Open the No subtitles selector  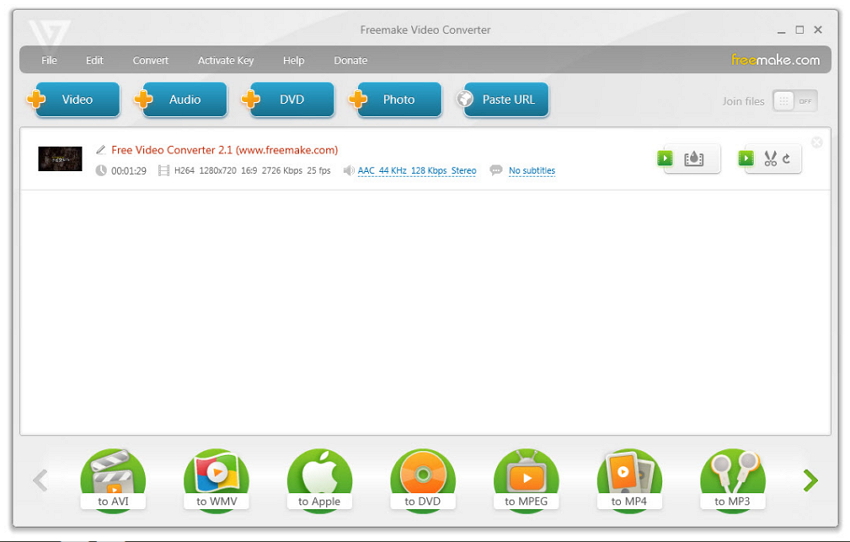[x=531, y=171]
